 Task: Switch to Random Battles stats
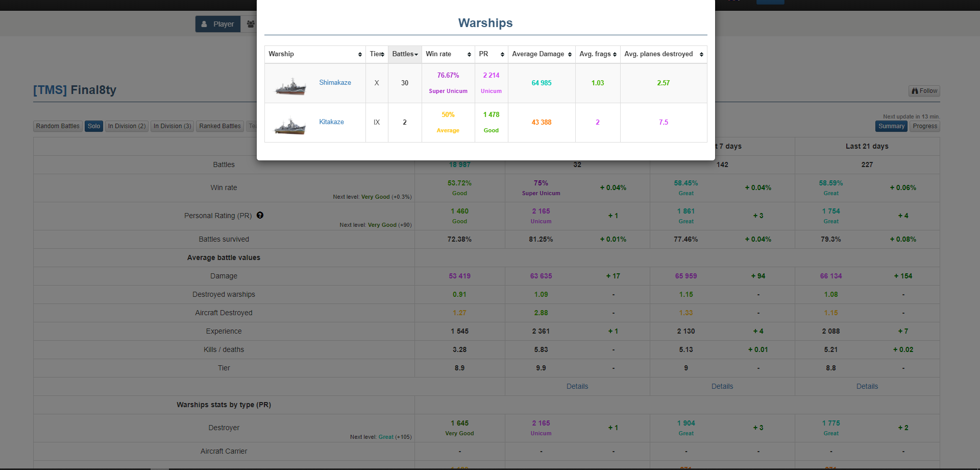click(58, 126)
